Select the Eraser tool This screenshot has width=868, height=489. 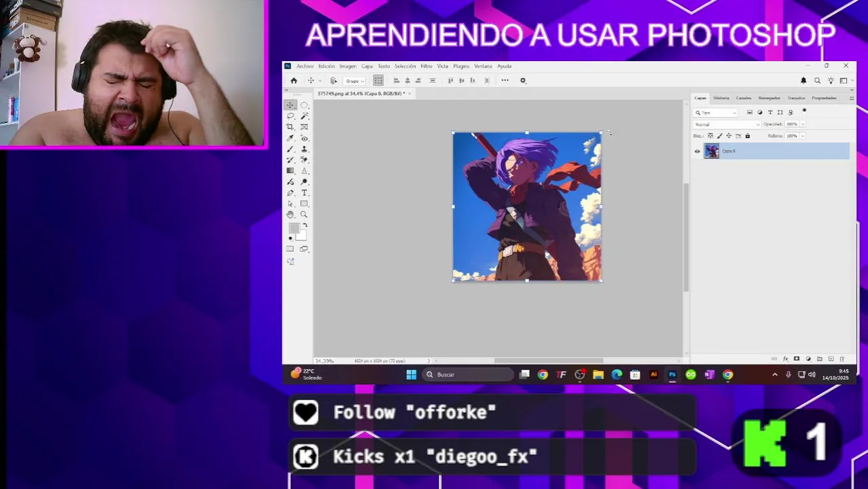304,160
